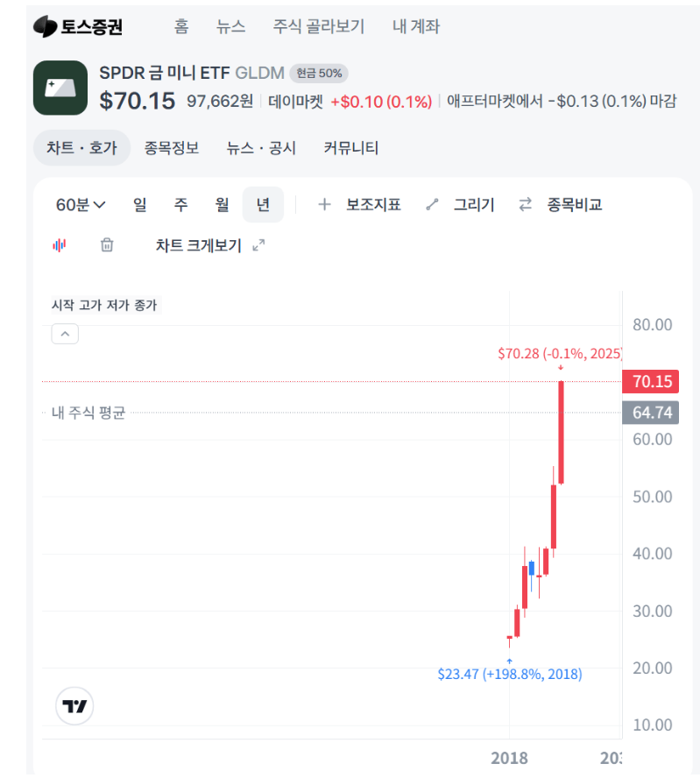Screen dimensions: 700x778
Task: Click the 64.74 average price label
Action: (651, 413)
